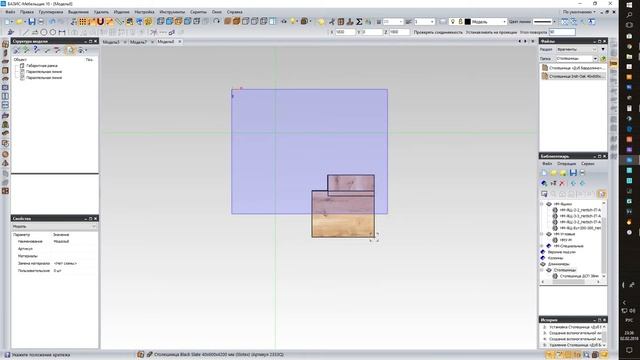This screenshot has width=640, height=360.
Task: Click the chain link tool icon
Action: pyautogui.click(x=172, y=32)
